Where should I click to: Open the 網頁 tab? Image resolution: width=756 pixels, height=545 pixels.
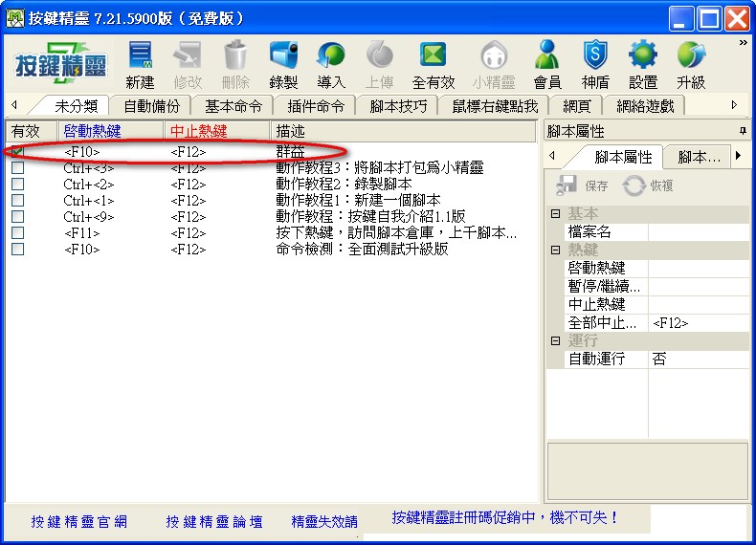coord(577,106)
